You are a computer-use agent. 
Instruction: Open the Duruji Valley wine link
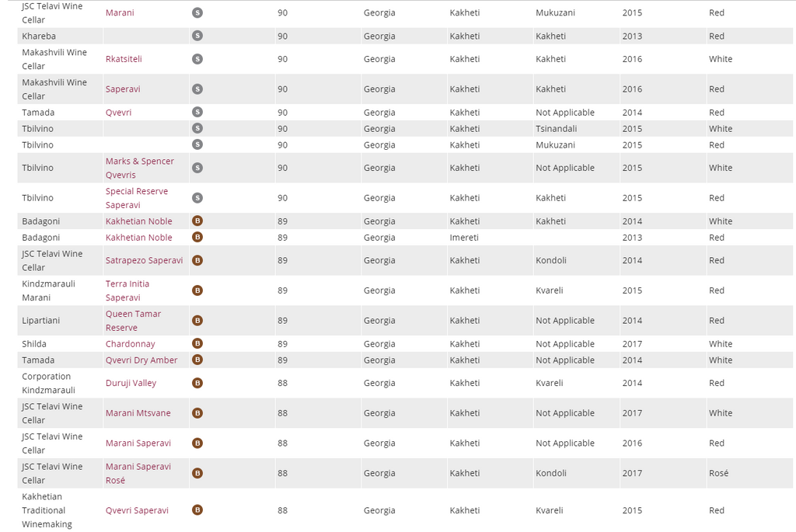(131, 383)
